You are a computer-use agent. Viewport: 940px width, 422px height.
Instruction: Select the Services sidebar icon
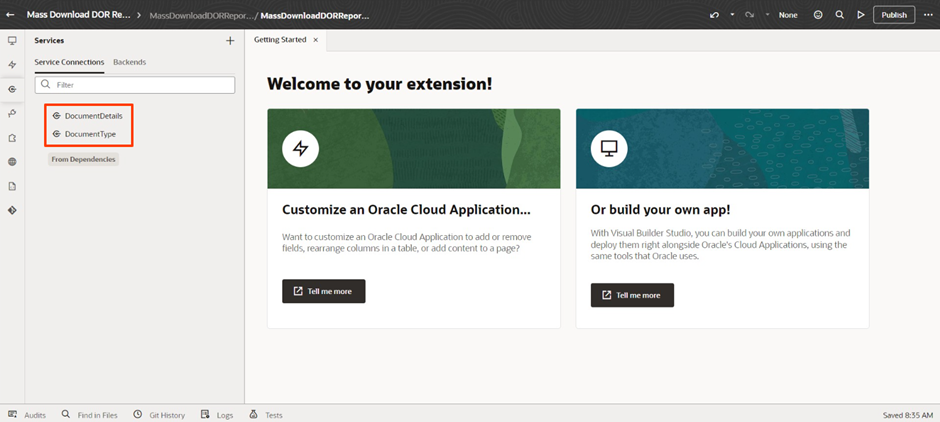tap(12, 89)
